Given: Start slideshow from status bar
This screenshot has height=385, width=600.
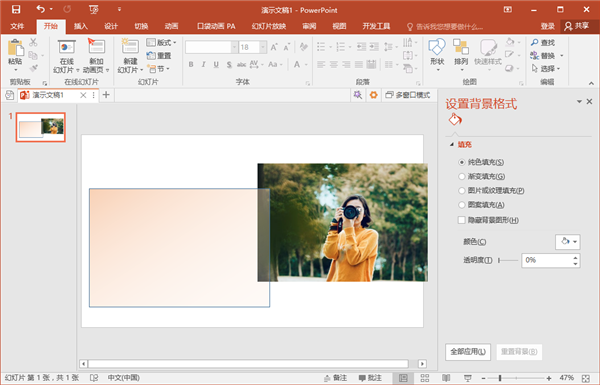Looking at the screenshot, I should [468, 378].
